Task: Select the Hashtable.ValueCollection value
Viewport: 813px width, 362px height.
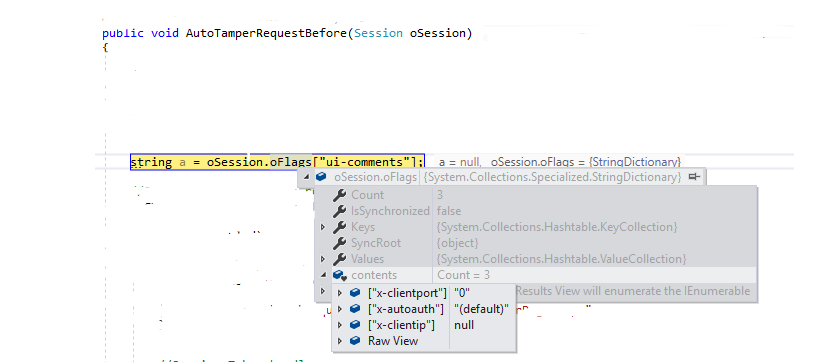Action: coord(562,259)
